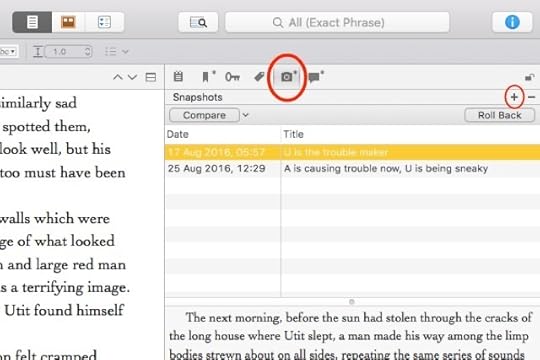This screenshot has width=540, height=360.
Task: Click the All (Exact Phrase) search field
Action: [x=337, y=23]
